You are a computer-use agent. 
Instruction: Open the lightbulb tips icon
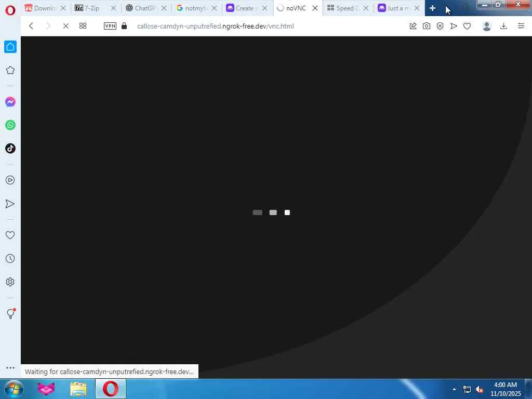tap(10, 313)
